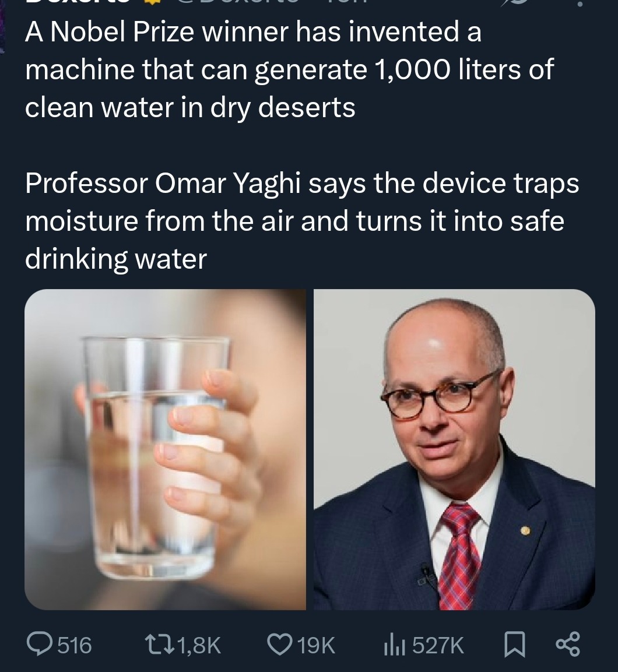The width and height of the screenshot is (618, 672).
Task: Open the share menu for sending options
Action: point(567,644)
